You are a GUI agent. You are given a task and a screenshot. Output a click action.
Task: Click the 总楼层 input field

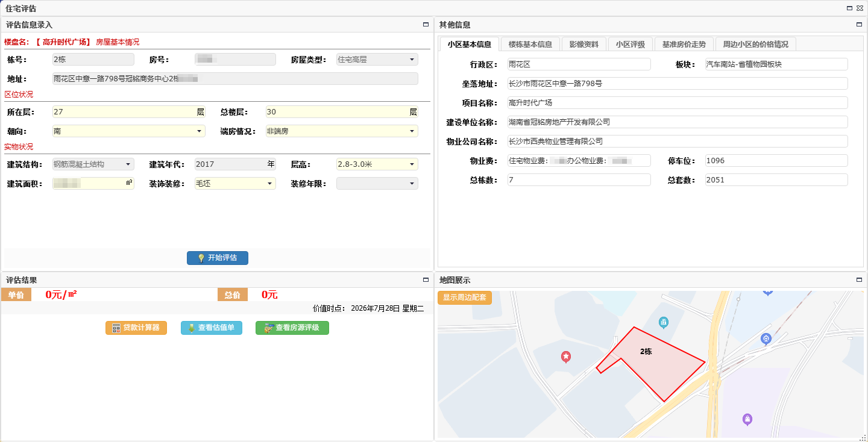[x=342, y=112]
